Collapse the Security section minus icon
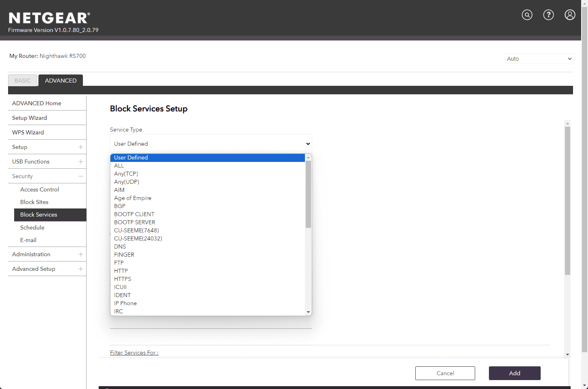Screen dimensions: 588x389 point(80,176)
